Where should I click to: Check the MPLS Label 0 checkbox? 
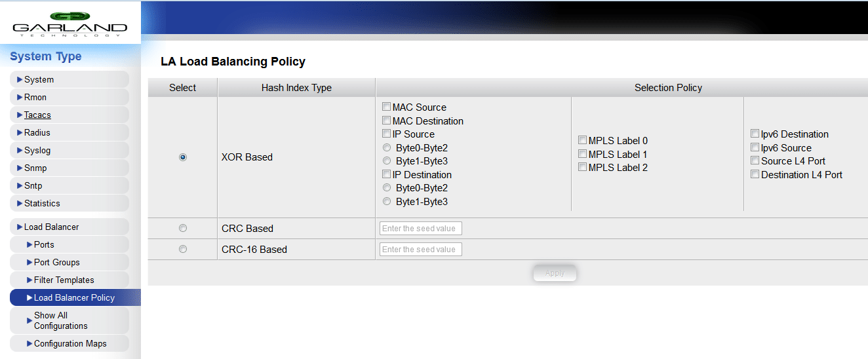582,140
